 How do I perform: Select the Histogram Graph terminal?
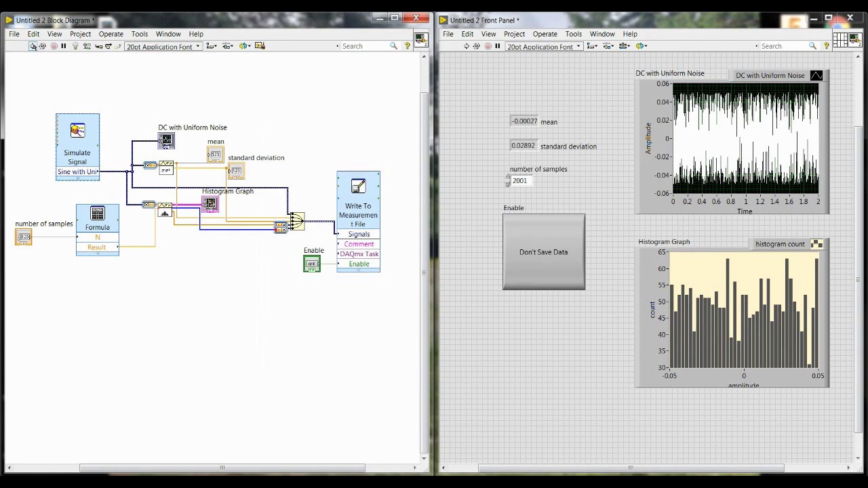[x=210, y=204]
